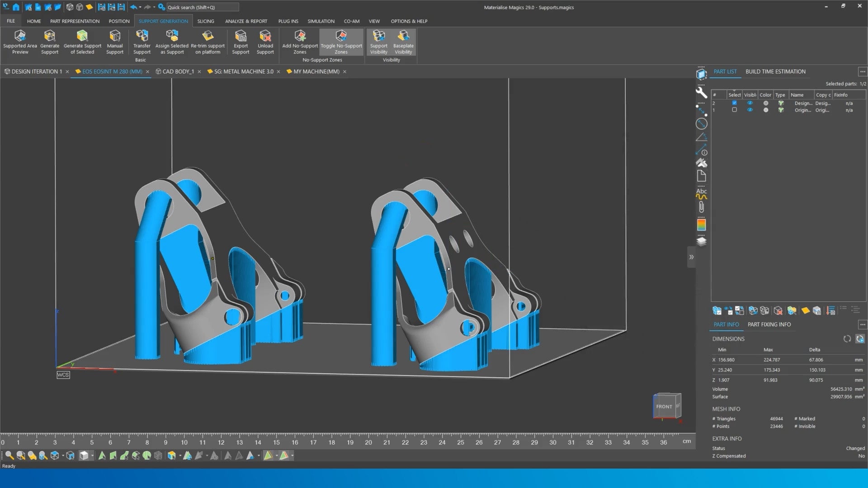Click Unload Support icon
The width and height of the screenshot is (868, 488).
coord(265,36)
